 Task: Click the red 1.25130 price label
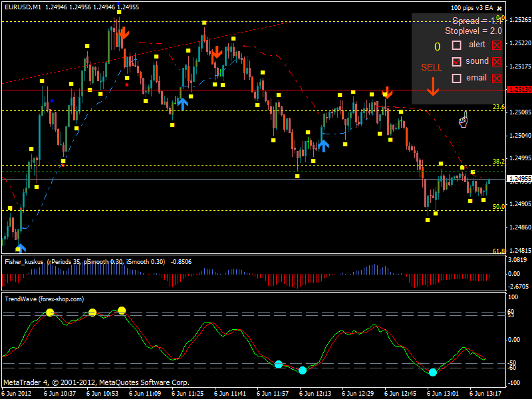pos(519,90)
